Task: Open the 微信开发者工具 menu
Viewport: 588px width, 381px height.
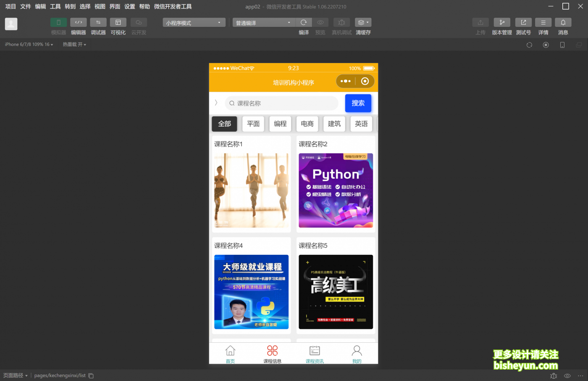Action: pos(173,6)
